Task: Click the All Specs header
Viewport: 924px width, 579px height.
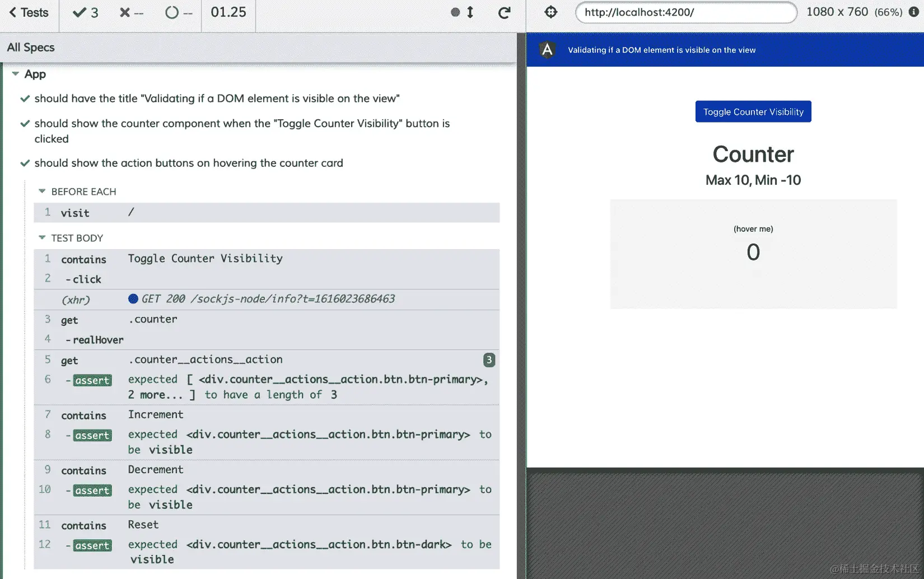Action: click(x=31, y=48)
